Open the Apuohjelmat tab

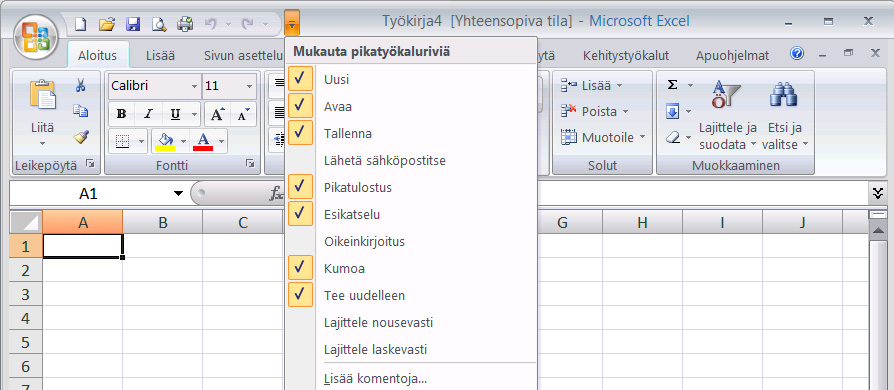coord(732,56)
